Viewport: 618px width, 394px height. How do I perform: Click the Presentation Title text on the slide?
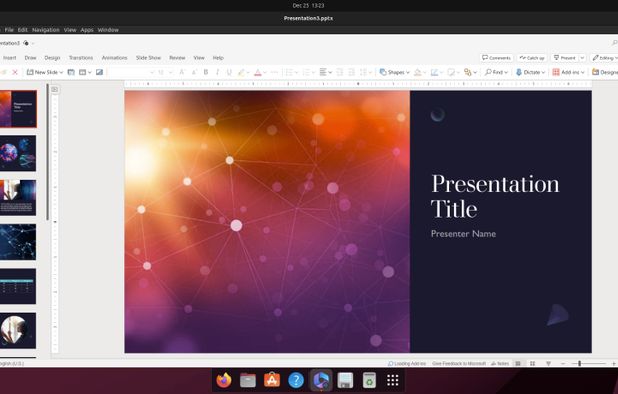coord(495,196)
